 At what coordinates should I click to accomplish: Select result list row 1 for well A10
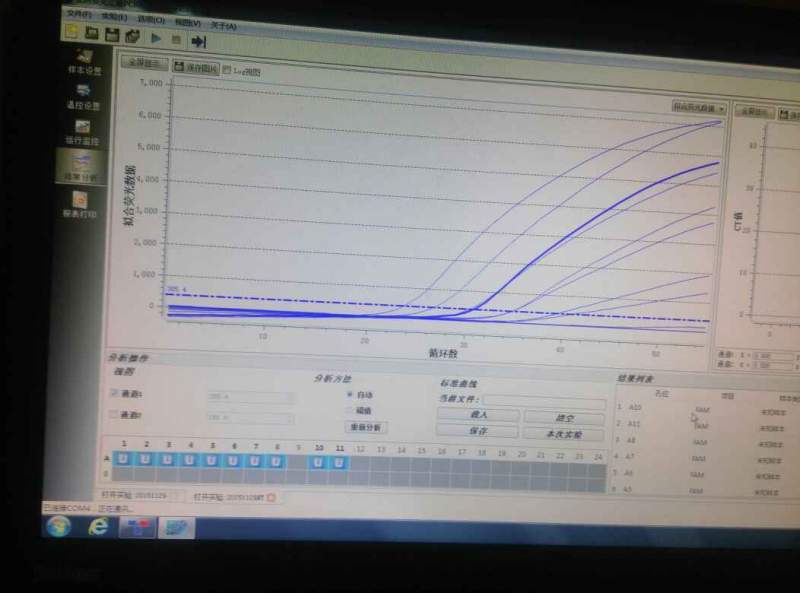(707, 409)
